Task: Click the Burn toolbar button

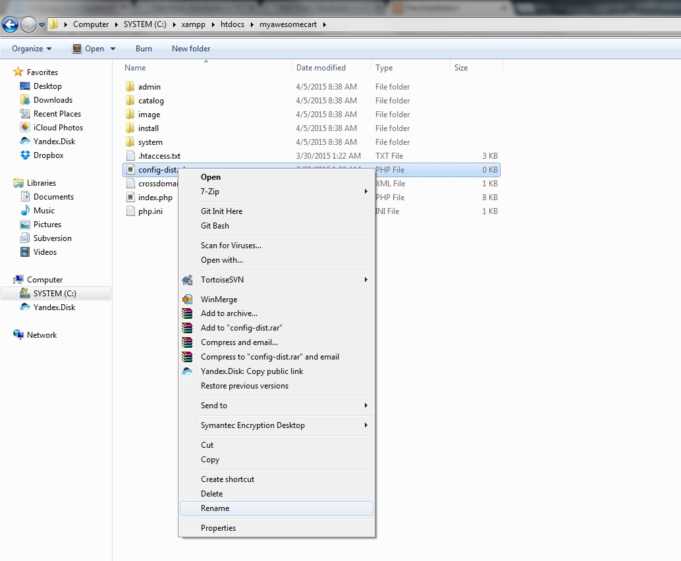Action: [144, 48]
